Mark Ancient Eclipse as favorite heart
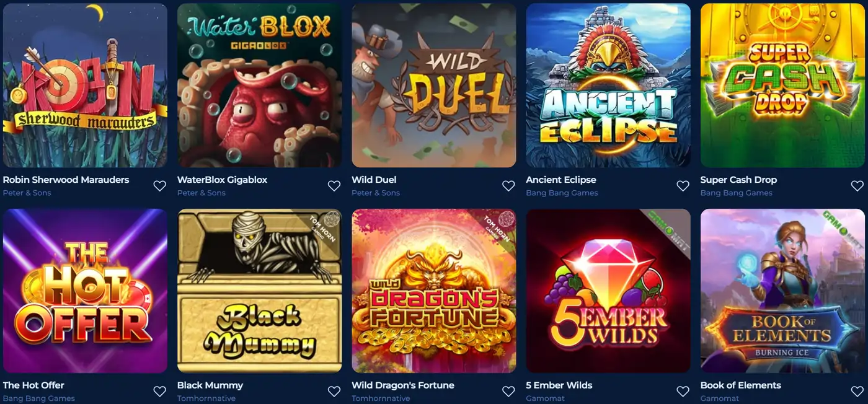This screenshot has height=404, width=868. click(x=683, y=186)
